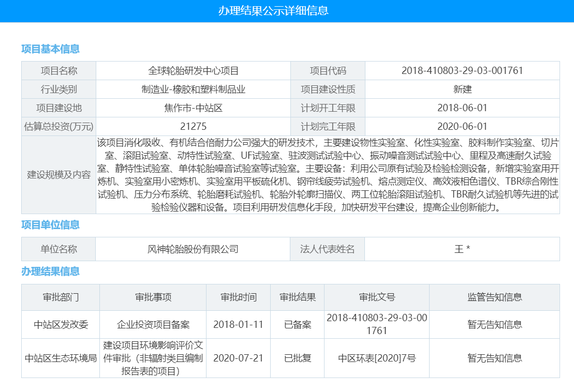Click location value 焦作市-中站区

click(x=193, y=108)
